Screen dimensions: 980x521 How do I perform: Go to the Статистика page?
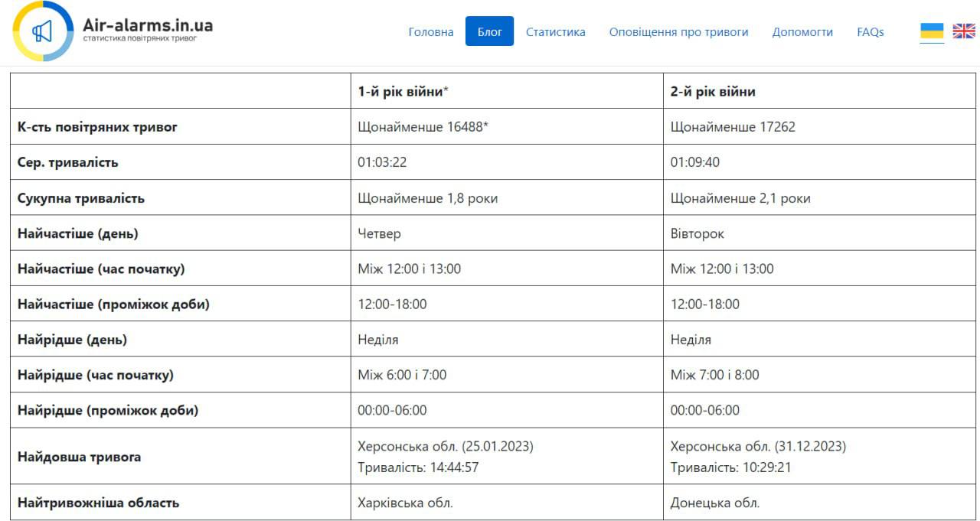point(555,31)
